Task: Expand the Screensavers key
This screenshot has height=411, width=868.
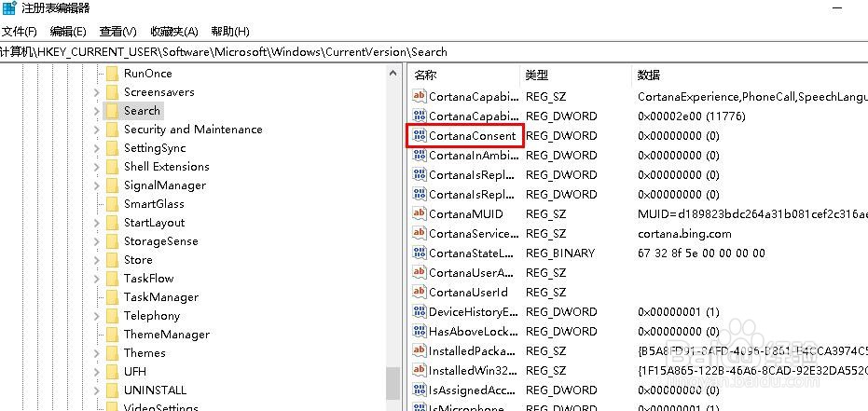Action: point(97,92)
